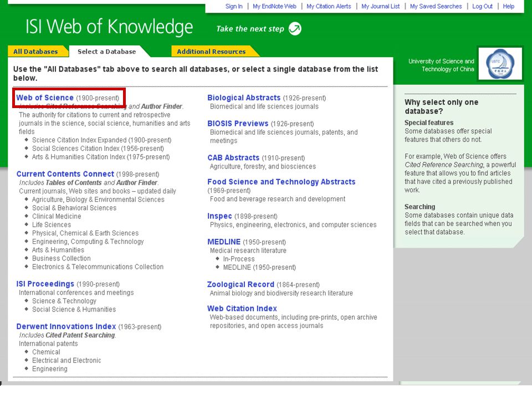This screenshot has height=399, width=532.
Task: Click University of Science and Technology text
Action: click(x=441, y=65)
